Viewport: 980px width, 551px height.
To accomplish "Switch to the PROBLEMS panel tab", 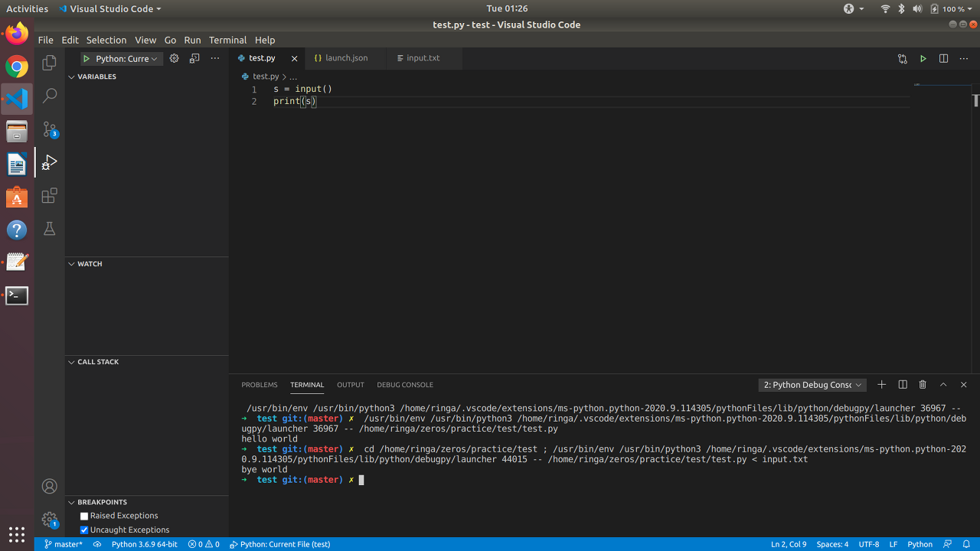I will (260, 385).
